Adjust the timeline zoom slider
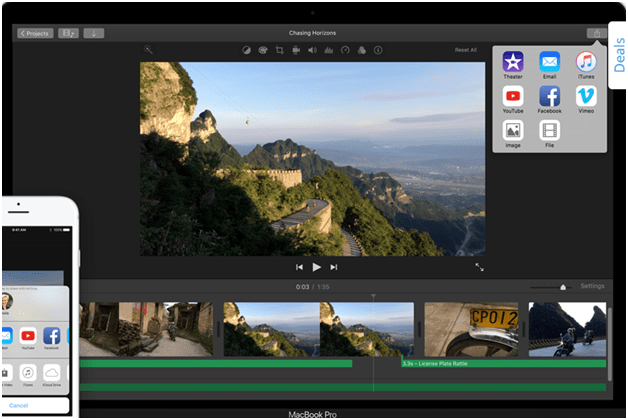 (x=563, y=287)
